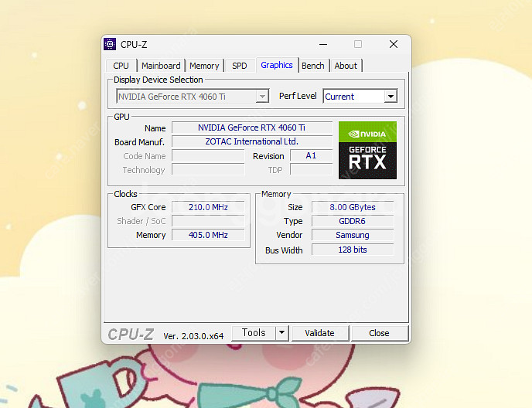Click the GDDR6 memory type value
This screenshot has height=408, width=532.
pos(353,221)
